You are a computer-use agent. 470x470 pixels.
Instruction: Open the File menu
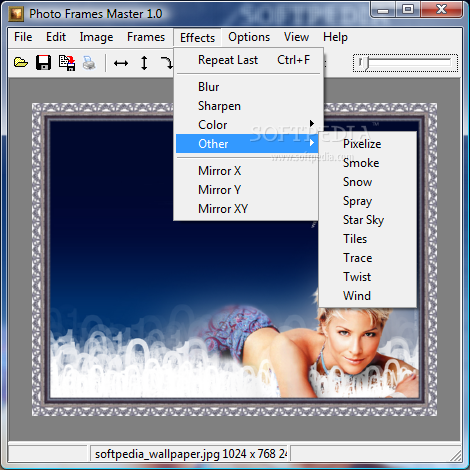coord(23,37)
